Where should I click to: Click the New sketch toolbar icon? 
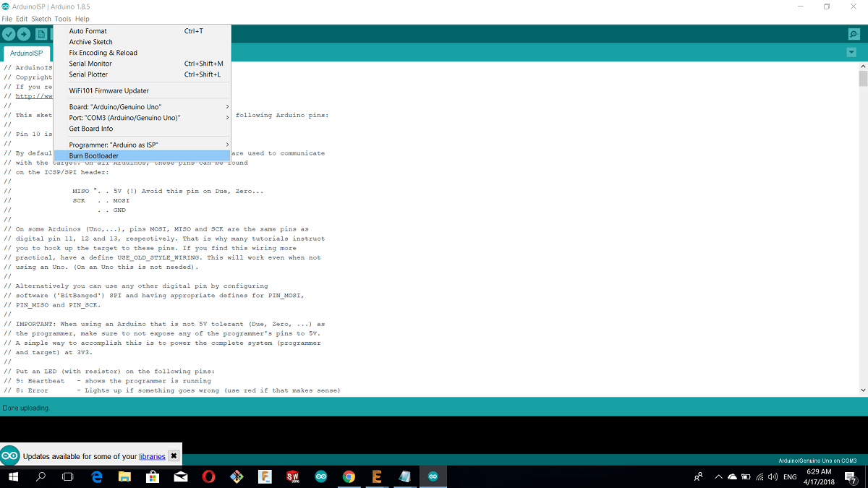coord(41,34)
